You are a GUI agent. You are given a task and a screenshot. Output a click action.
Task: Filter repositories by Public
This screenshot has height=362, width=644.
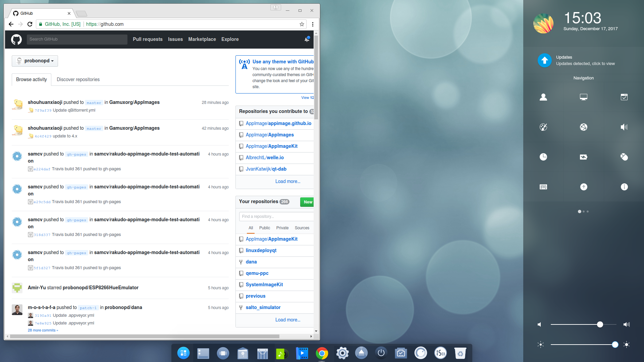coord(265,228)
